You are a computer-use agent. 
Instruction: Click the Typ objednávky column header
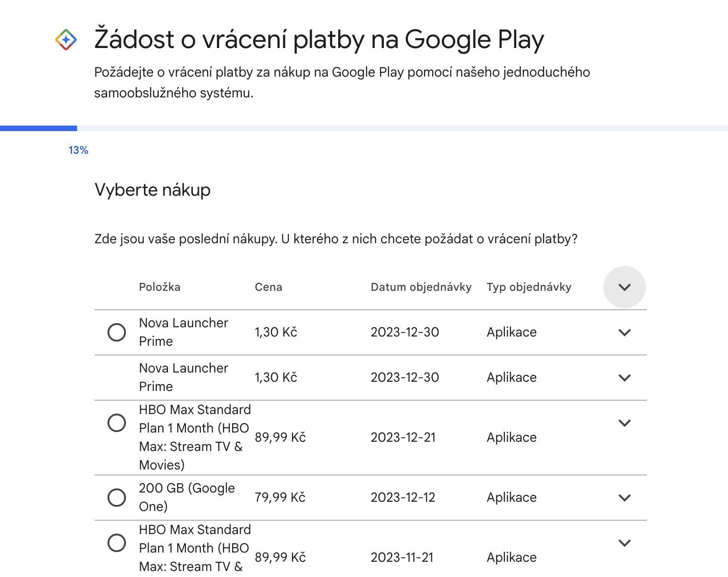coord(529,287)
